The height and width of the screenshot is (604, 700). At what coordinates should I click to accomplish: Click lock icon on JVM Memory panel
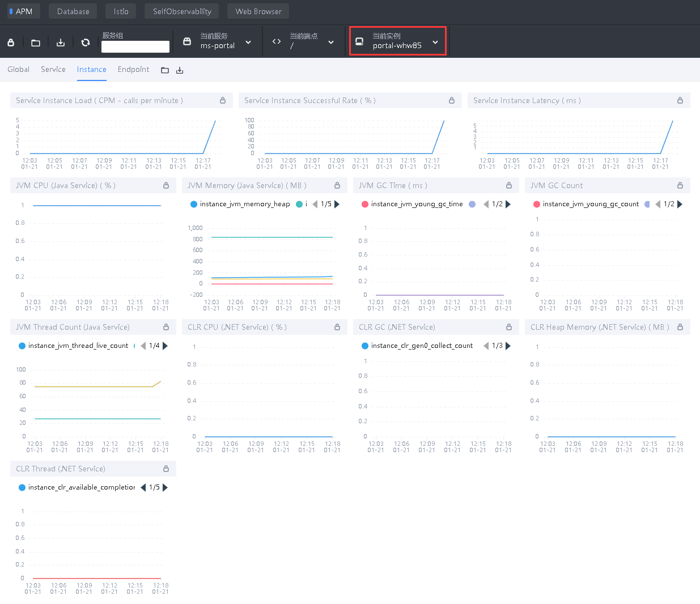click(337, 185)
